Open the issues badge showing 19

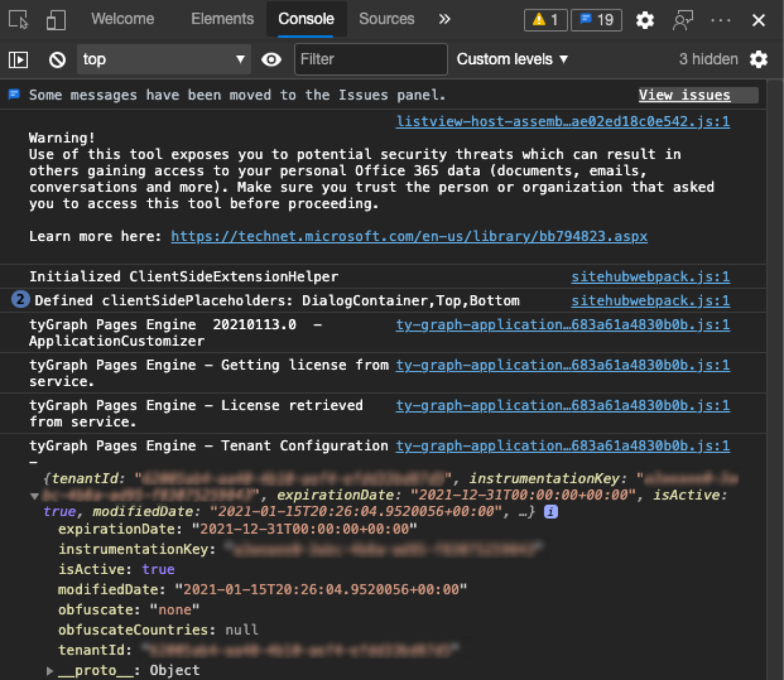coord(595,19)
